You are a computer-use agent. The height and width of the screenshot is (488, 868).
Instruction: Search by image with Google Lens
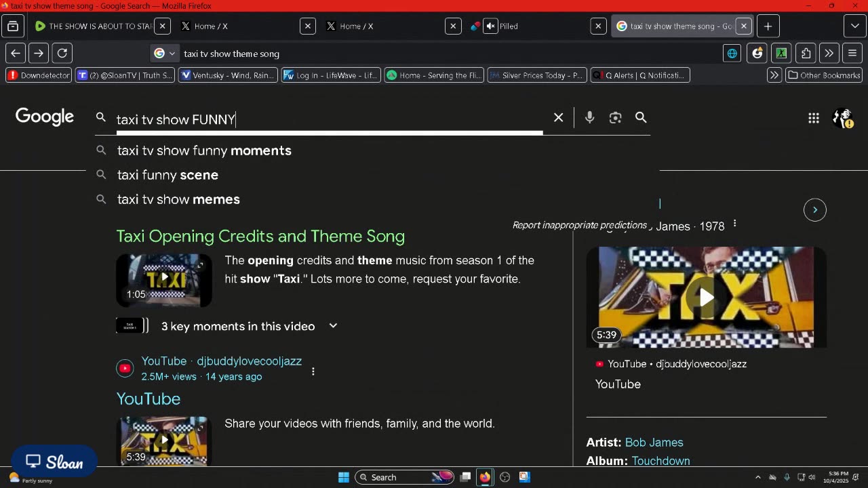615,117
